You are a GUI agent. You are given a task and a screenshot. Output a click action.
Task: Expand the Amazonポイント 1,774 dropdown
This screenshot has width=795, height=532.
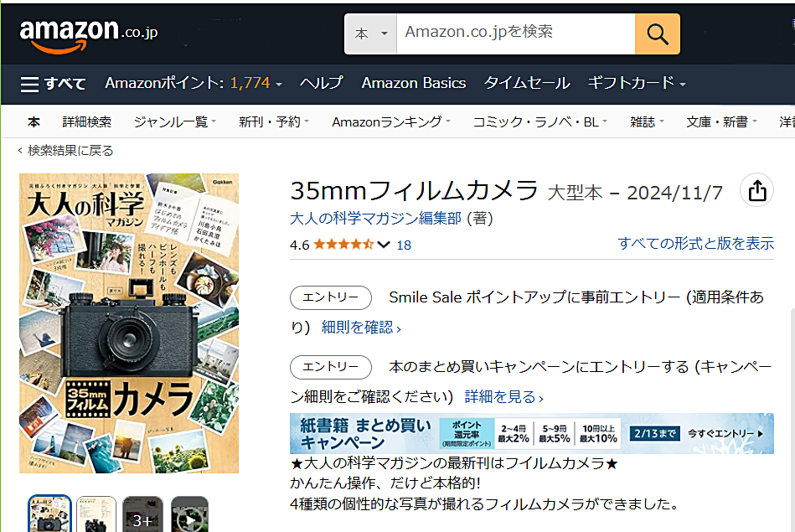point(194,83)
